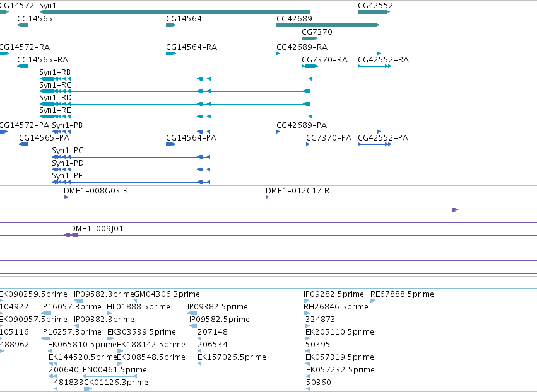The image size is (537, 392).
Task: Select the CG42552-RA transcript
Action: (374, 66)
